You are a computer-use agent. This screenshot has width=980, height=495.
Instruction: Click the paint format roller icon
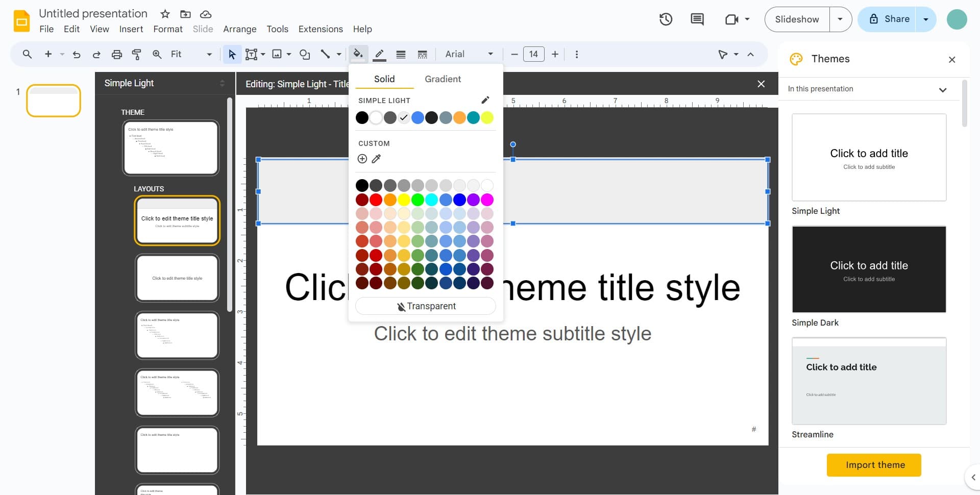pyautogui.click(x=136, y=54)
